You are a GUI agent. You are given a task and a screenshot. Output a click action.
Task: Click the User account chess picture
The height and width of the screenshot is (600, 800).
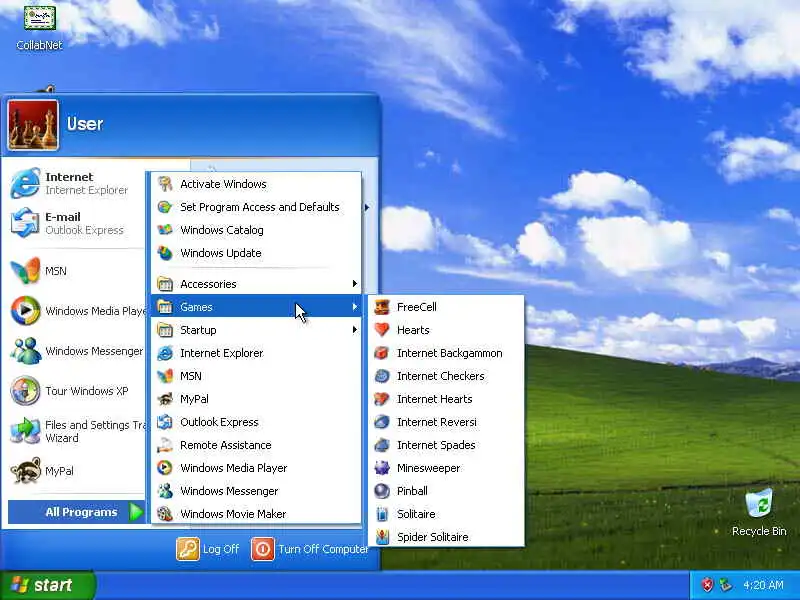(x=33, y=125)
